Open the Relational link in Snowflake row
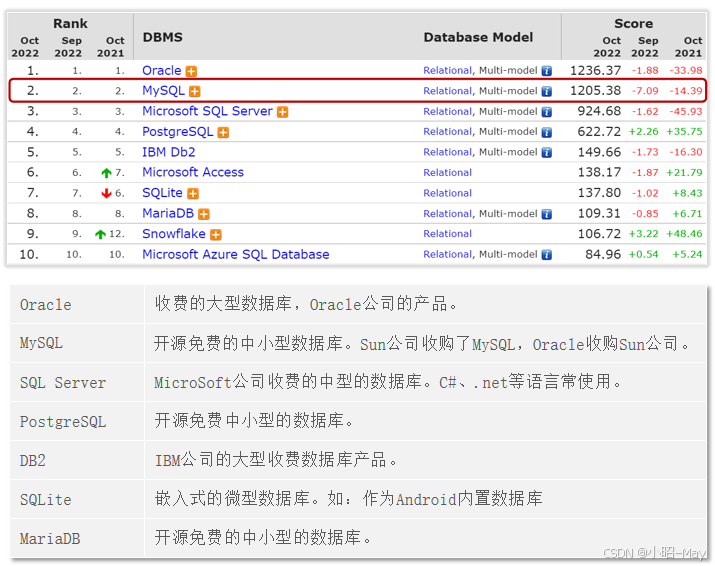This screenshot has height=566, width=715. (x=447, y=234)
